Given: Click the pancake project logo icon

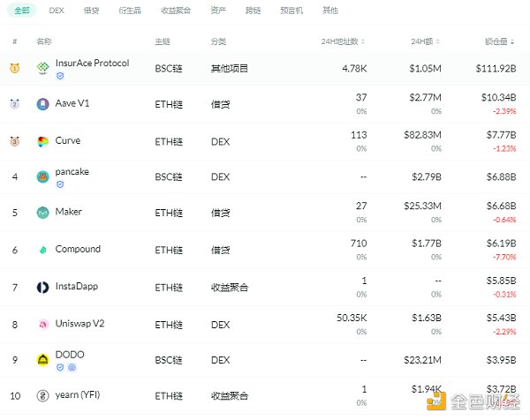Looking at the screenshot, I should tap(42, 176).
